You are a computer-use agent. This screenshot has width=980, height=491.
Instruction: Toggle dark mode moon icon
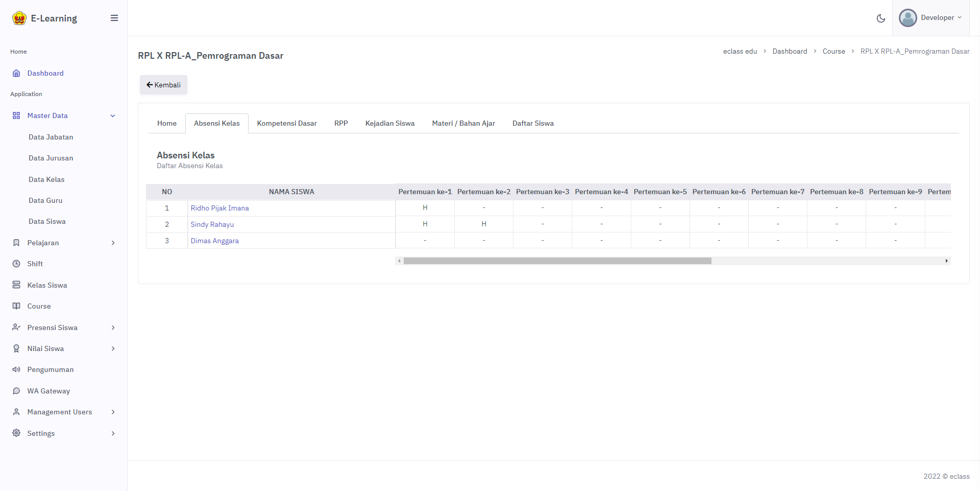coord(880,18)
